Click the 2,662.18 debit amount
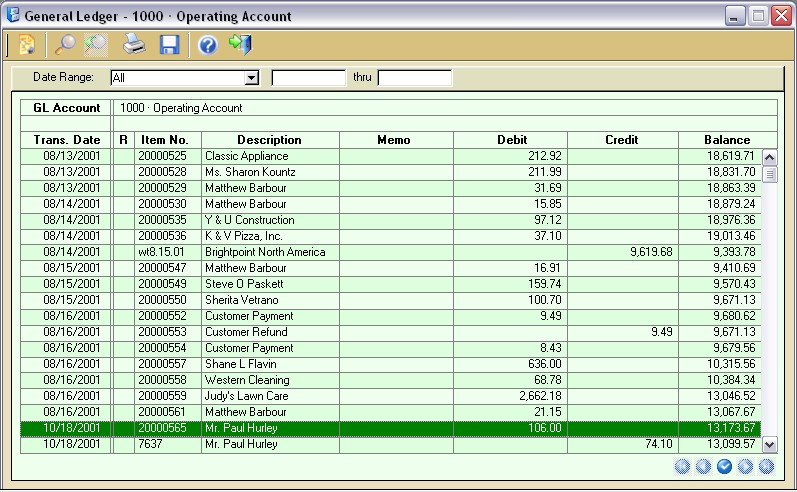Screen dimensions: 797x492 [540, 396]
